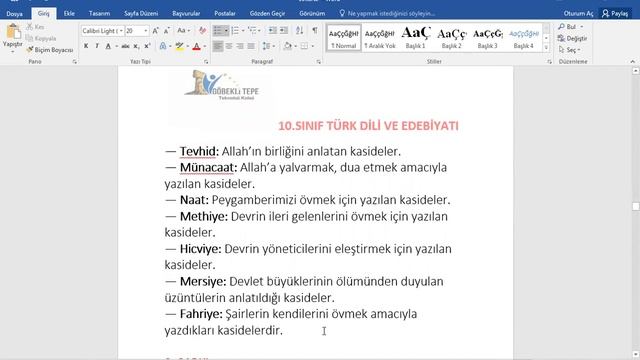Image resolution: width=640 pixels, height=360 pixels.
Task: Click the Kopyala copy button
Action: (41, 38)
